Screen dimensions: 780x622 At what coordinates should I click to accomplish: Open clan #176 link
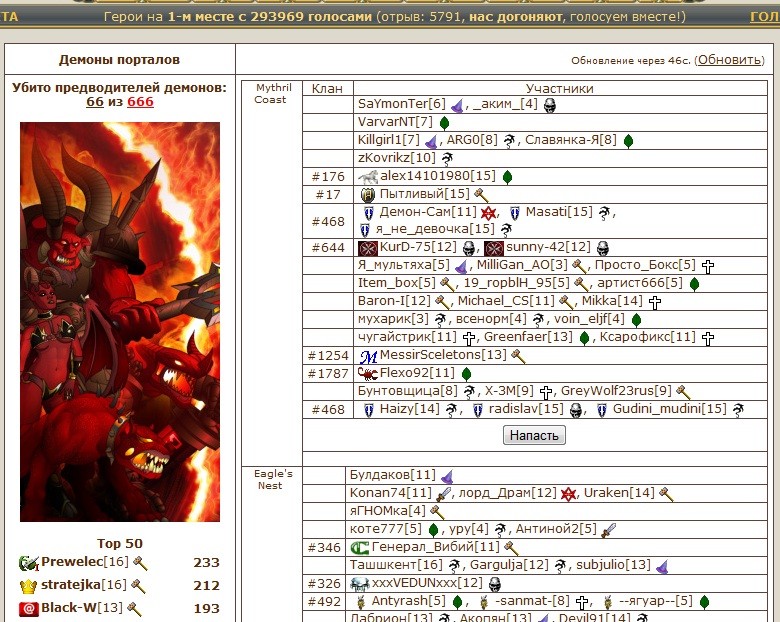click(x=328, y=177)
